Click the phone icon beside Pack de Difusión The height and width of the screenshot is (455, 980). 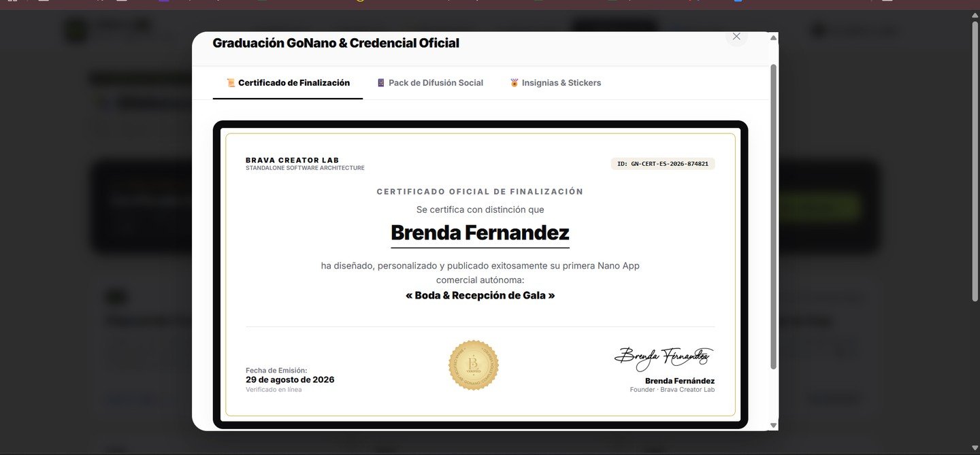(x=381, y=83)
